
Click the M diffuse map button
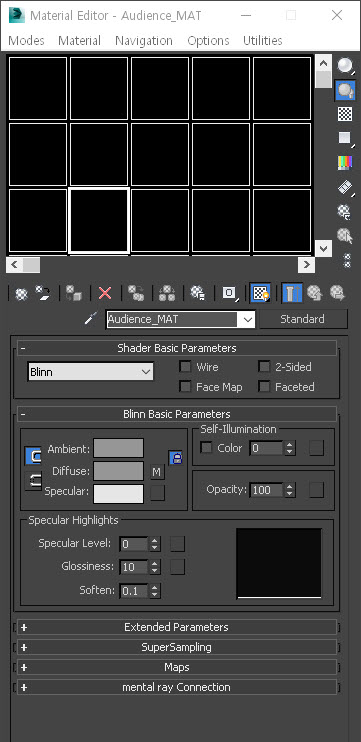pyautogui.click(x=157, y=472)
